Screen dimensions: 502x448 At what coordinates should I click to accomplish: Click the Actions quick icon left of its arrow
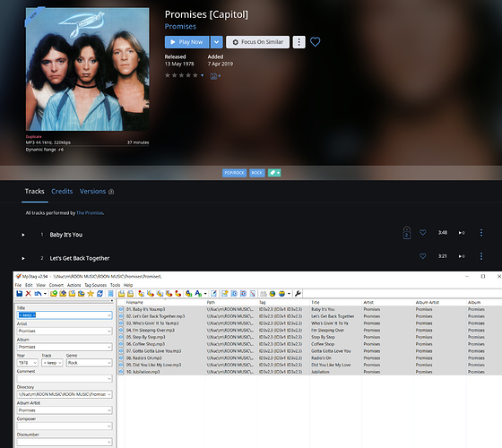click(x=199, y=294)
